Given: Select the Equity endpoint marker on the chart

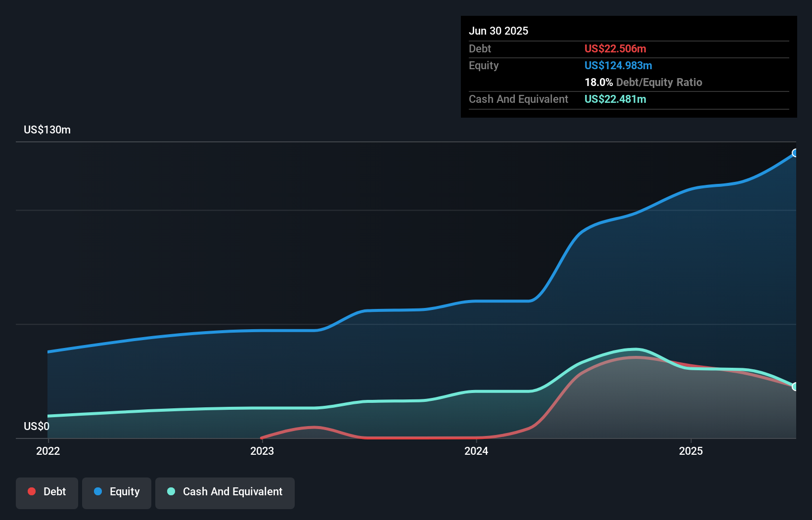Looking at the screenshot, I should [795, 153].
